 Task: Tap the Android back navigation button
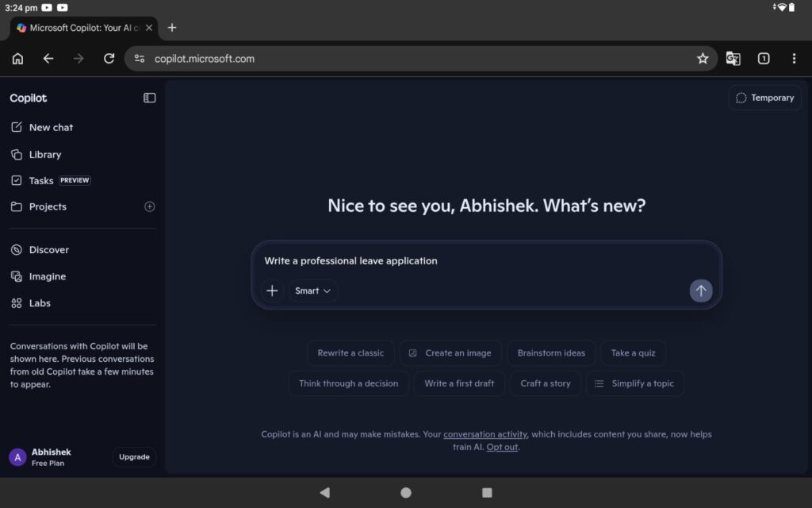tap(324, 492)
